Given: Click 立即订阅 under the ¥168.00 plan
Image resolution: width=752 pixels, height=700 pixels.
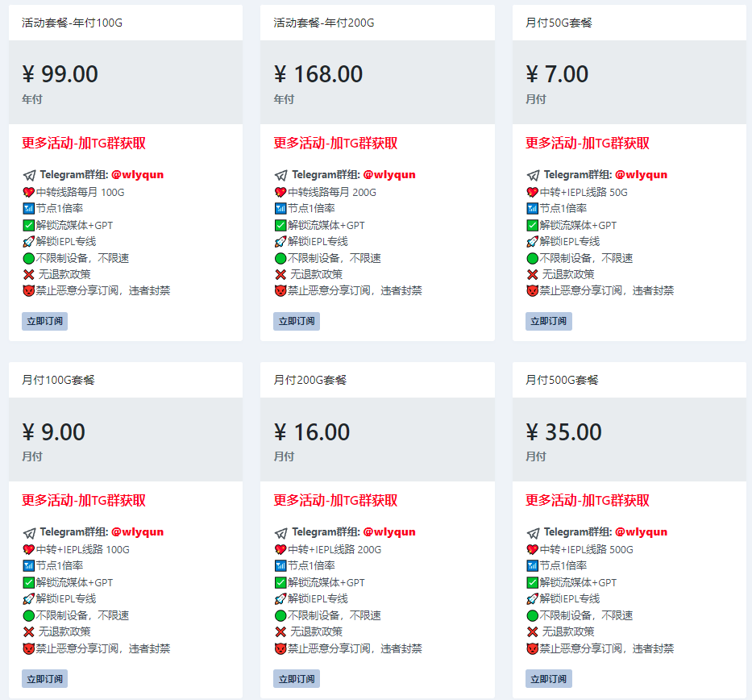Looking at the screenshot, I should (x=297, y=321).
